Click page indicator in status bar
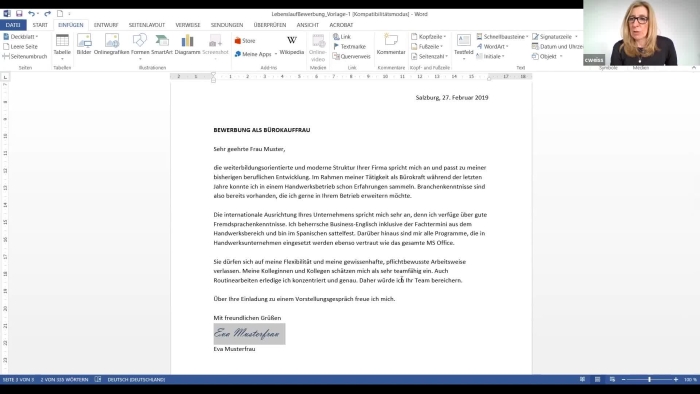The height and width of the screenshot is (394, 700). (18, 379)
